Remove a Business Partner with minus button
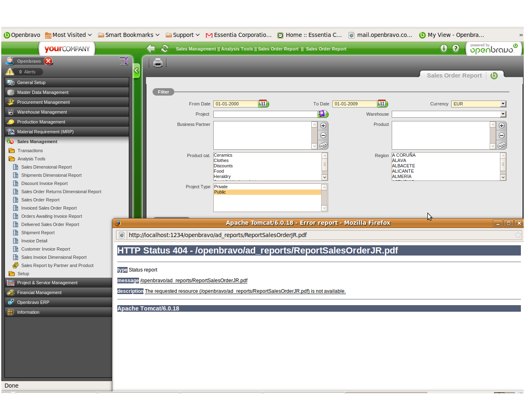This screenshot has height=420, width=525. coord(323,135)
